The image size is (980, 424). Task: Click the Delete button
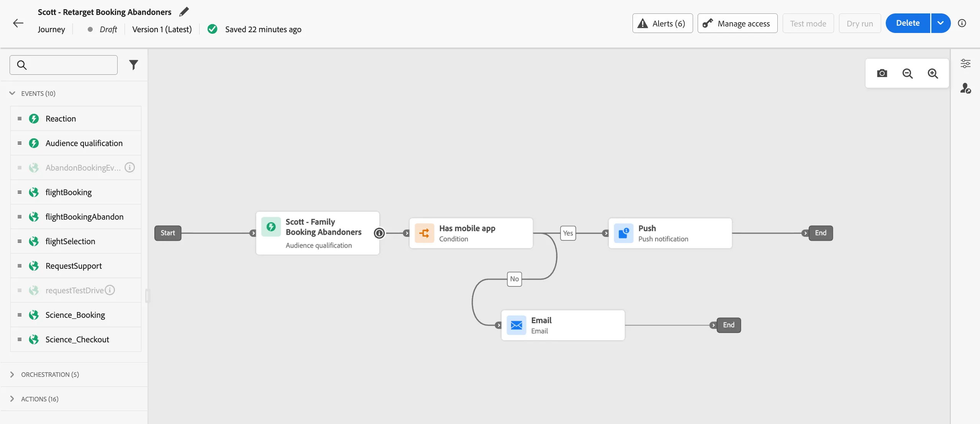(x=908, y=23)
